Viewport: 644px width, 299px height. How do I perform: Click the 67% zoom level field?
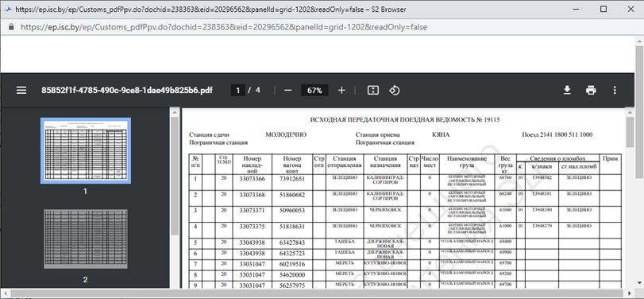coord(314,91)
